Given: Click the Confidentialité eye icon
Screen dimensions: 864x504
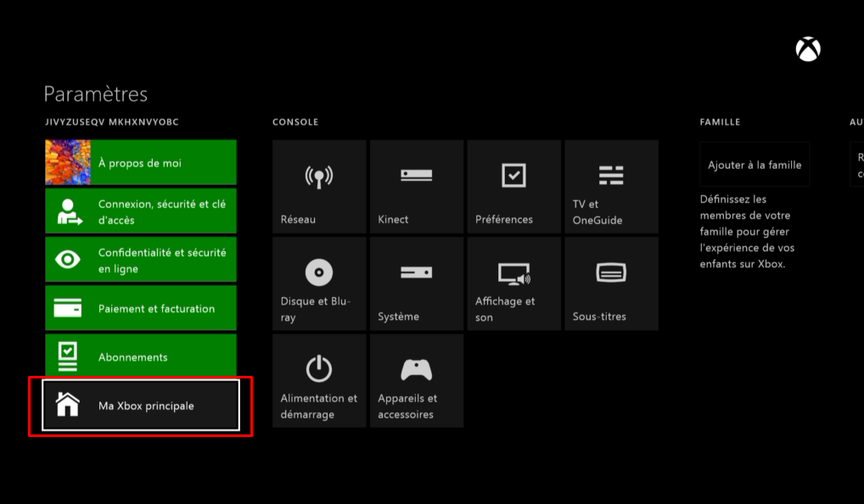Looking at the screenshot, I should [68, 260].
